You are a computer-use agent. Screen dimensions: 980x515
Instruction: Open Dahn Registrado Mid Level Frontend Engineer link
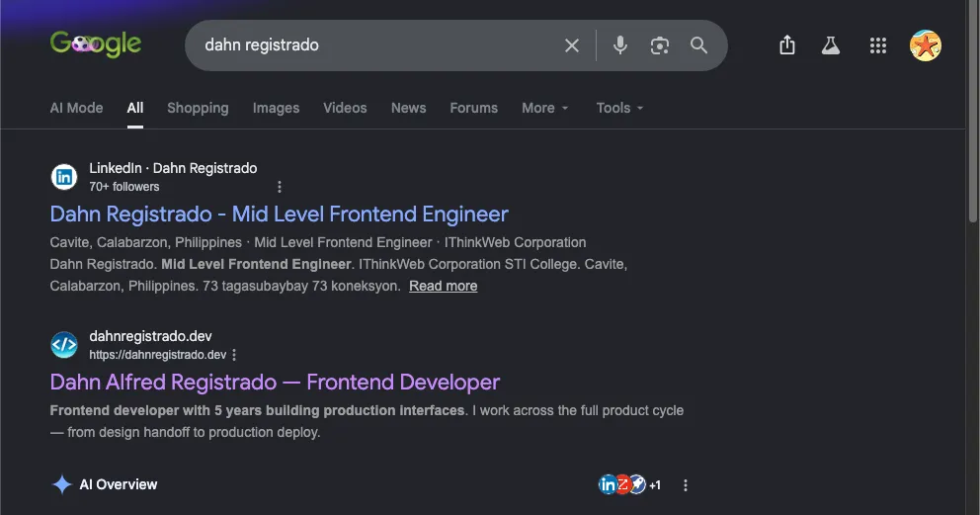tap(279, 215)
